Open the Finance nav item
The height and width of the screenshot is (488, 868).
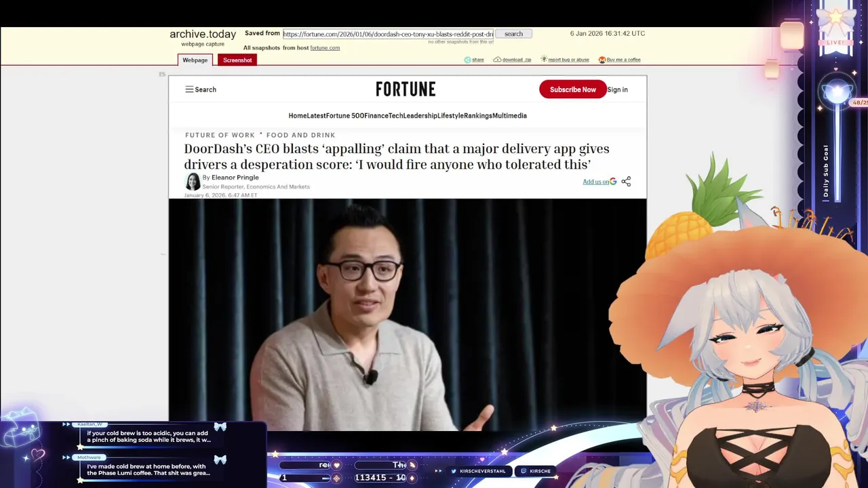[376, 116]
